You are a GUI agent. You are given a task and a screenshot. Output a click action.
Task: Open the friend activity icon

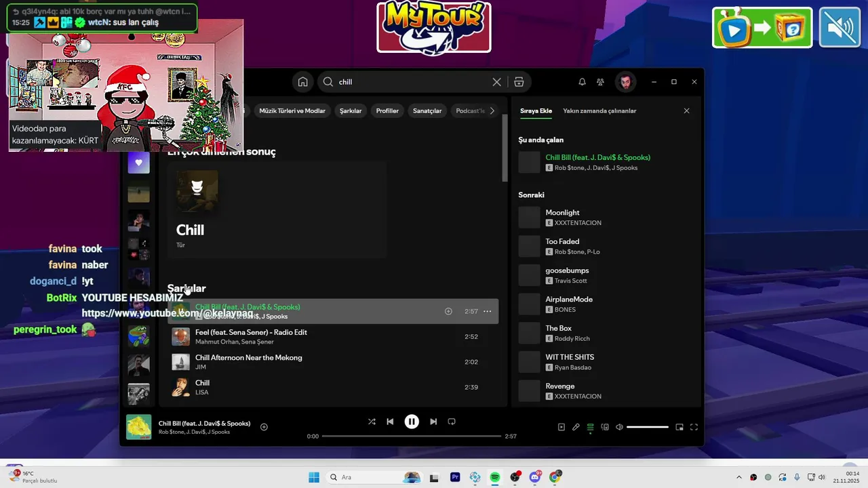pyautogui.click(x=600, y=82)
